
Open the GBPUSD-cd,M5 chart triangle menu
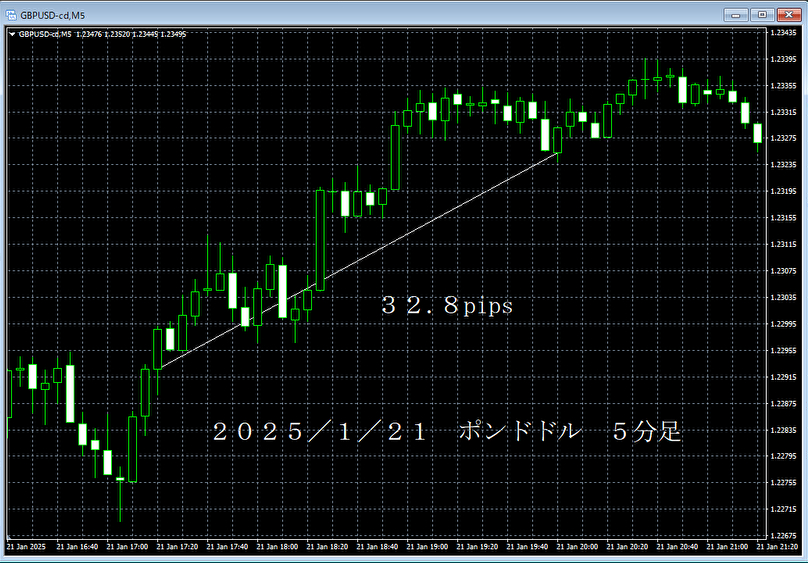click(12, 34)
